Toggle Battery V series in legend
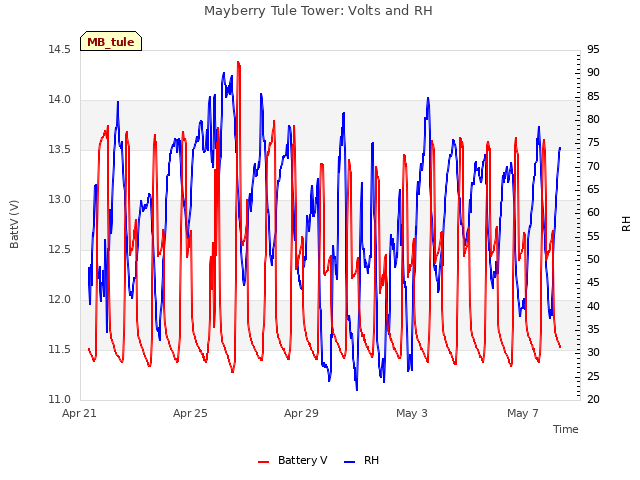640x480 pixels. point(293,460)
